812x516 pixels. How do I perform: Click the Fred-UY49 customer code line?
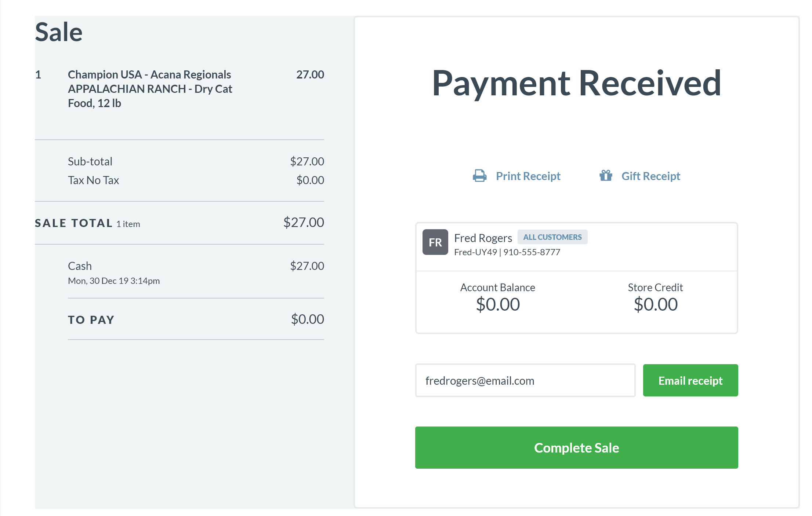click(507, 252)
